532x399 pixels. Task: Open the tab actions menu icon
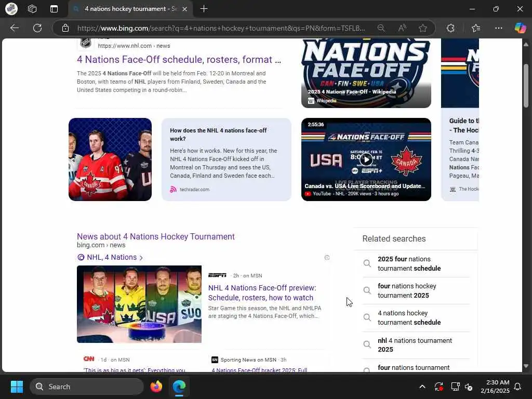click(x=54, y=9)
